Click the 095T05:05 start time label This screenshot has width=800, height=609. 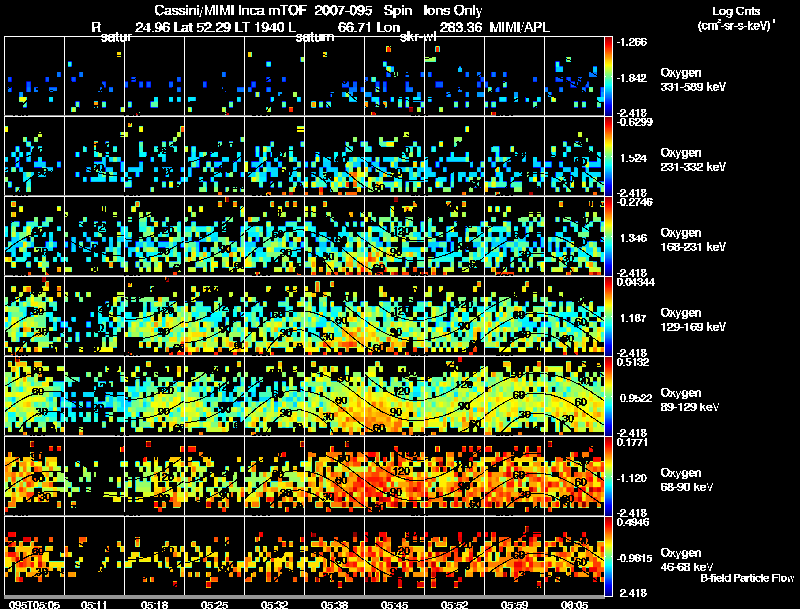(x=34, y=604)
